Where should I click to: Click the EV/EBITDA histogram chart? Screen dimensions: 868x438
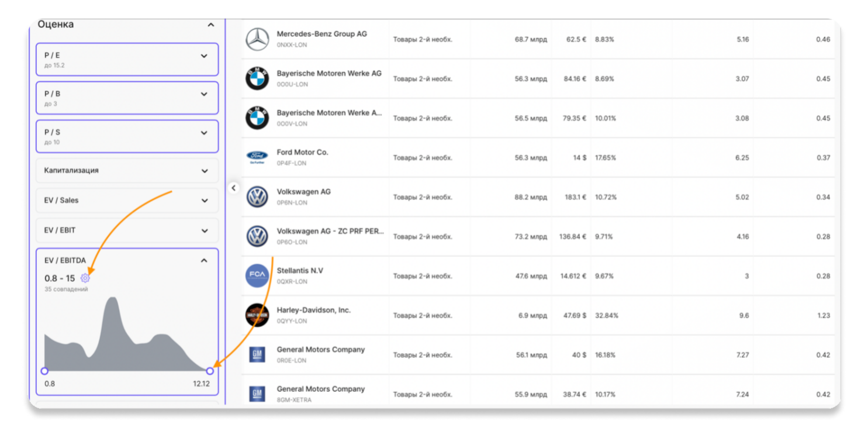click(127, 334)
